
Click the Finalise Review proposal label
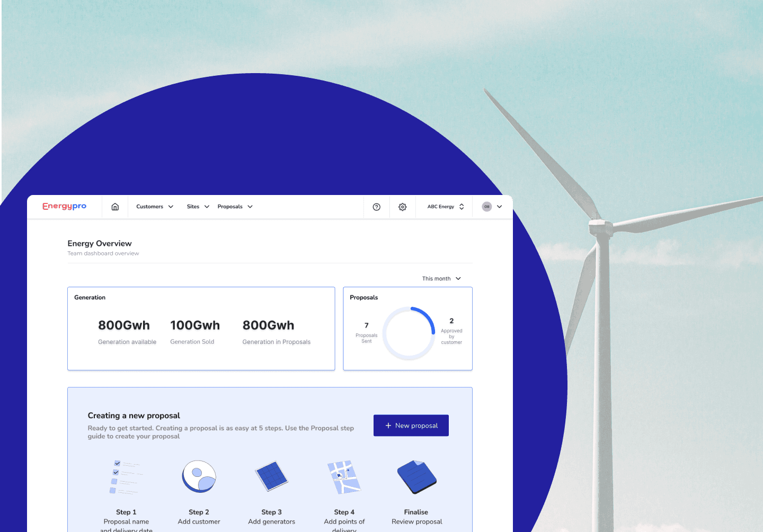coord(417,517)
